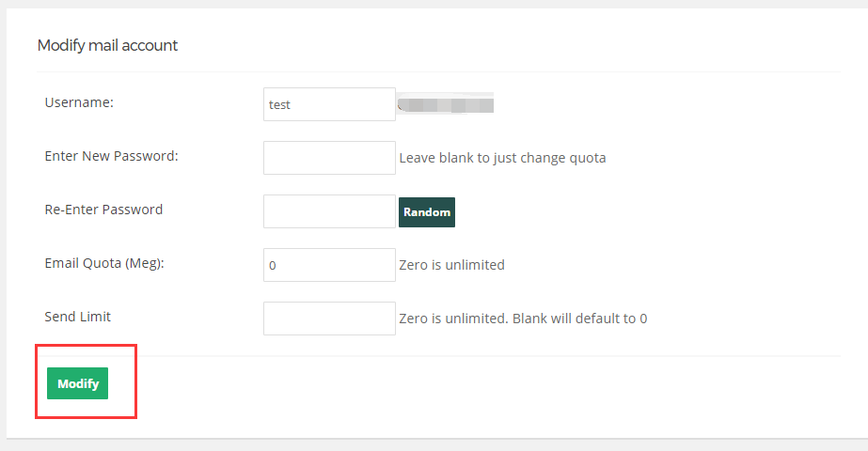Activate the empty Send Limit input box
The width and height of the screenshot is (868, 451).
[x=329, y=319]
